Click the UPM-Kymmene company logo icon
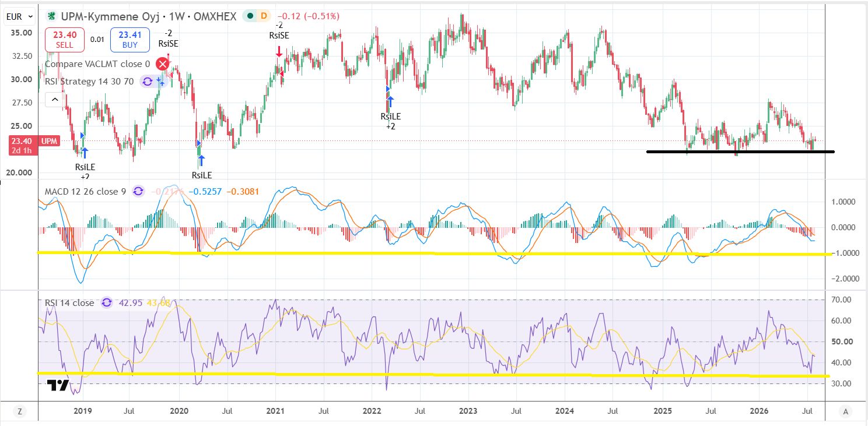The width and height of the screenshot is (868, 426). [x=52, y=16]
